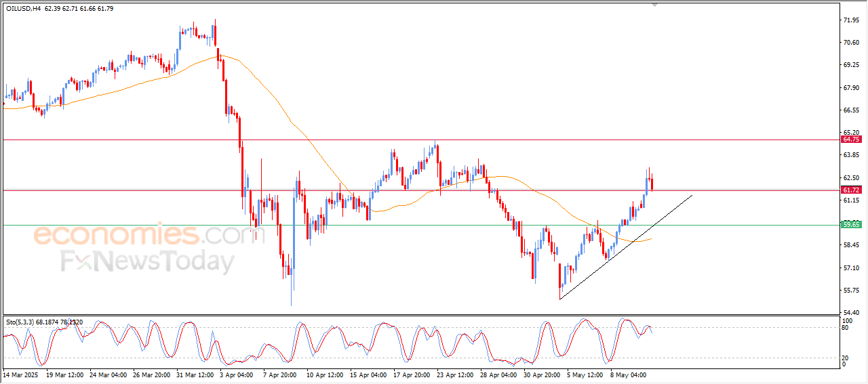Click the 62.50 price axis label
Screen dimensions: 868x384
tap(850, 178)
